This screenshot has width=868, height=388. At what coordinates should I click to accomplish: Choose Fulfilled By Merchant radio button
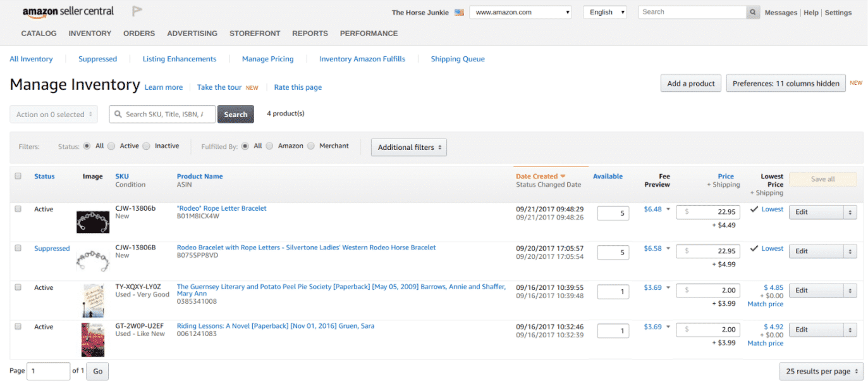[311, 146]
